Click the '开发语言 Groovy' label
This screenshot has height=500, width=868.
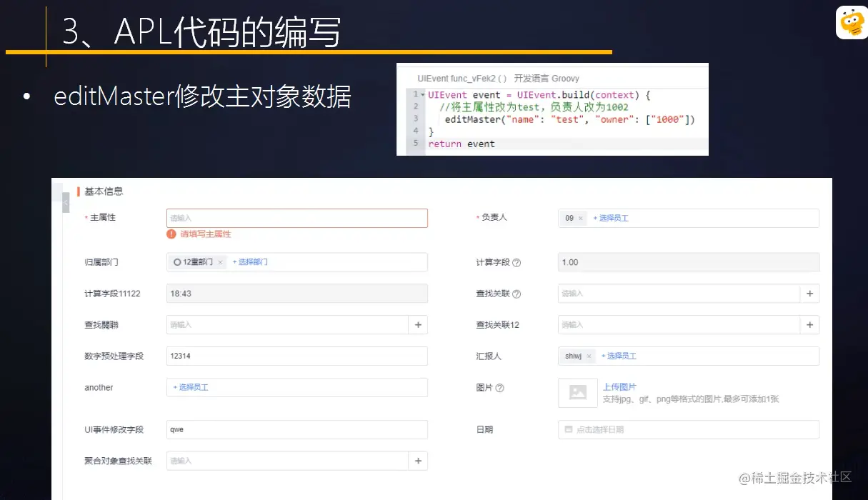[x=547, y=79]
